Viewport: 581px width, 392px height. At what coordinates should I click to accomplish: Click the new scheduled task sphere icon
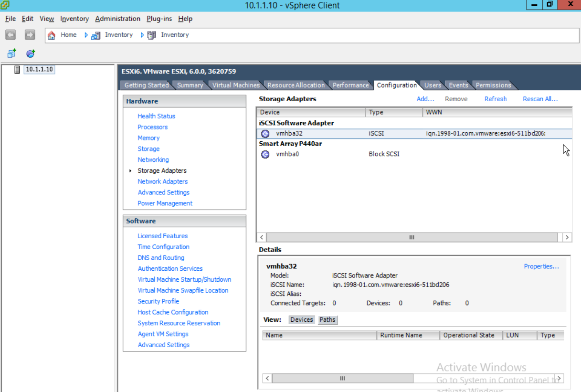[30, 53]
